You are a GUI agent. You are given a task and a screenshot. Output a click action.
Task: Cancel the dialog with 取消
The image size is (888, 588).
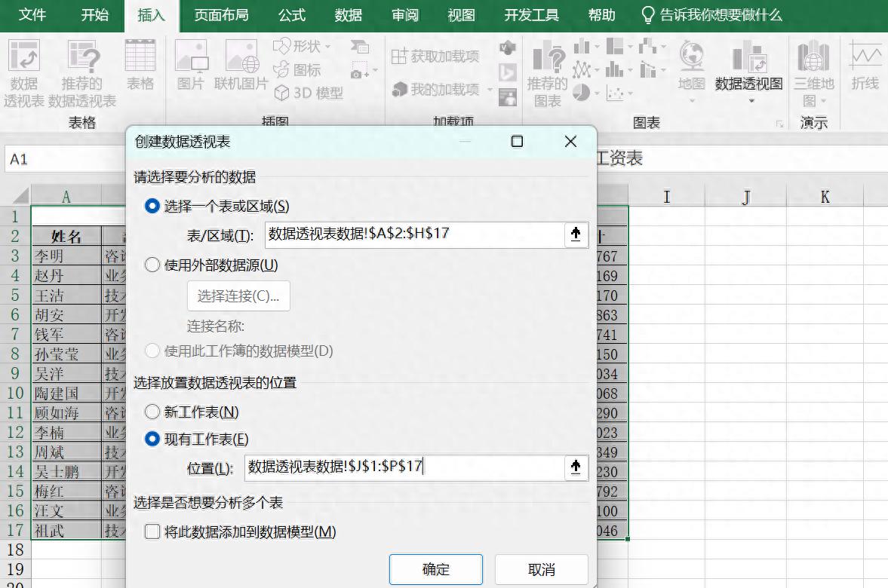542,569
